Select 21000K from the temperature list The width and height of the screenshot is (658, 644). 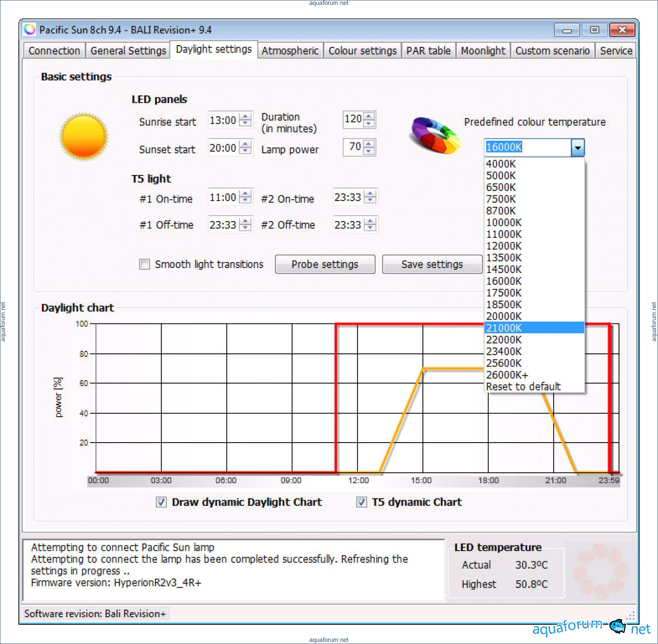tap(504, 328)
